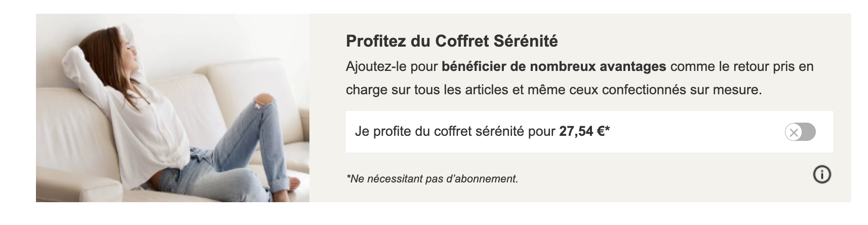Click the '*Ne nécessitant pas d'abonnement.' footnote
This screenshot has width=868, height=225.
click(432, 179)
